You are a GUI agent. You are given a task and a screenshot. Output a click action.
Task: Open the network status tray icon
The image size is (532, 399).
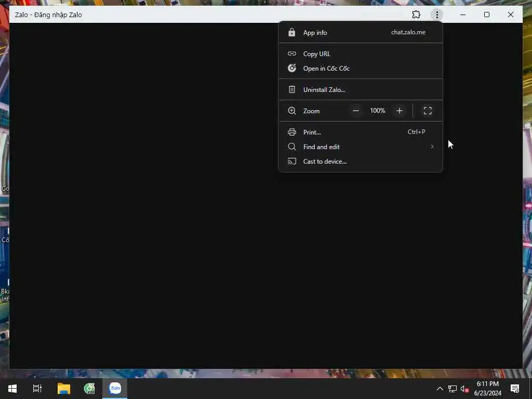453,389
